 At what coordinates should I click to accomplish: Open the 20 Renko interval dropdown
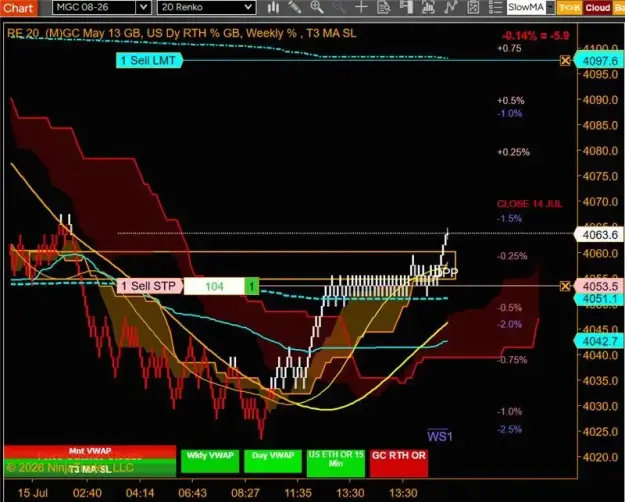tap(248, 7)
